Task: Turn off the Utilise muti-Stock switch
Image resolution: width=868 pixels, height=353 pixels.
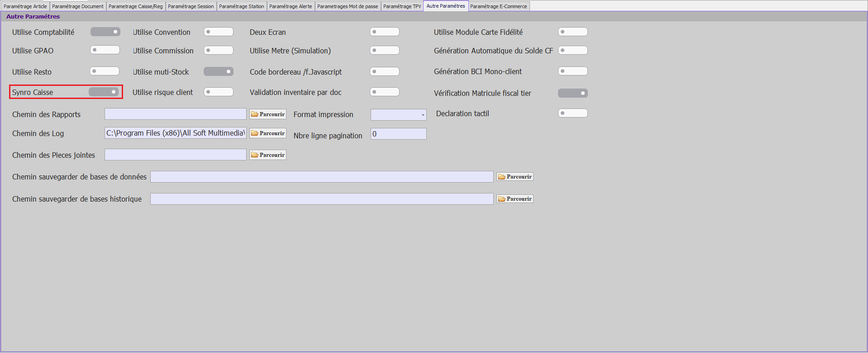Action: (x=219, y=71)
